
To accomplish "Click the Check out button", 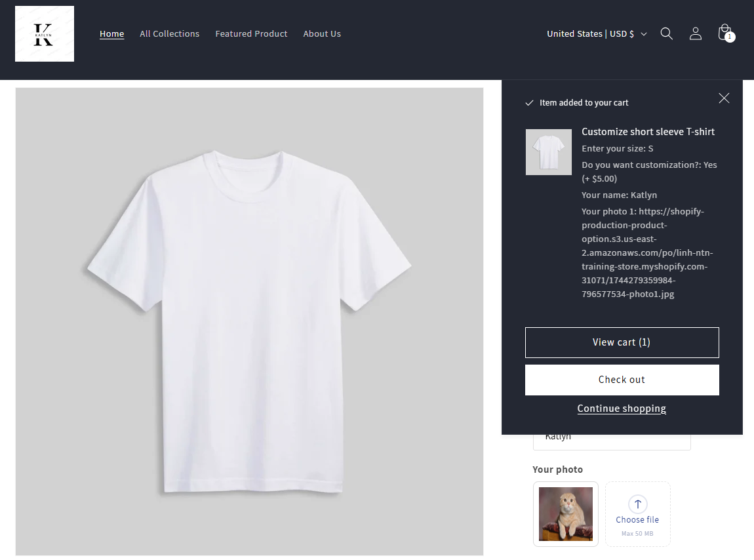I will click(x=622, y=380).
